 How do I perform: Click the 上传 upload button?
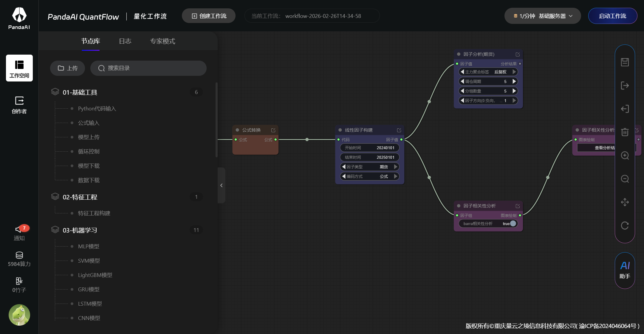[67, 68]
